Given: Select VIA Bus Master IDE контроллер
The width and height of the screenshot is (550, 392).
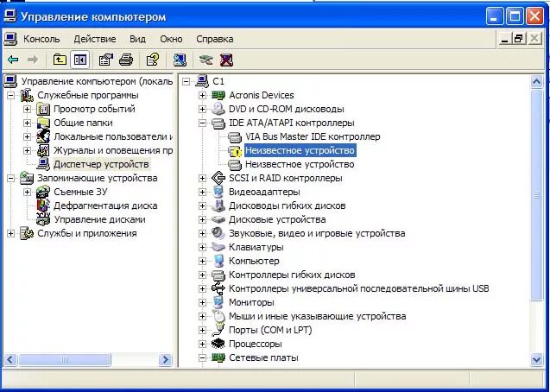Looking at the screenshot, I should (313, 136).
